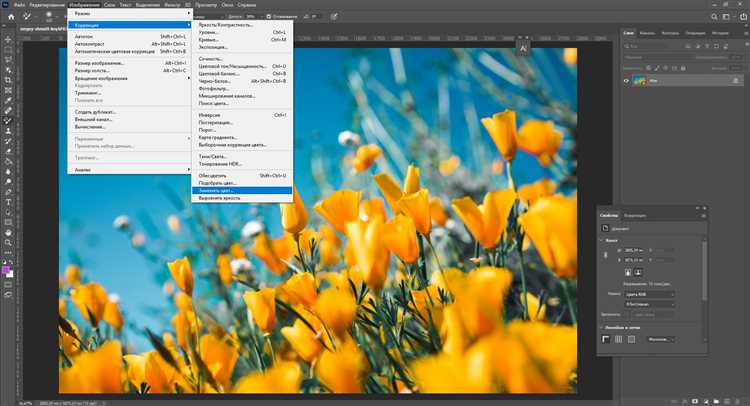750x406 pixels.
Task: Click the magenta foreground color swatch
Action: [6, 270]
